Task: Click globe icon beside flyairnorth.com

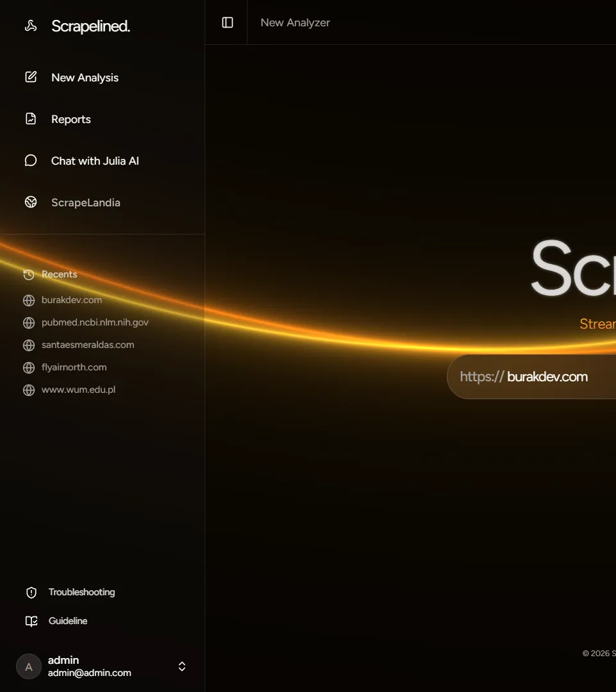Action: click(29, 368)
